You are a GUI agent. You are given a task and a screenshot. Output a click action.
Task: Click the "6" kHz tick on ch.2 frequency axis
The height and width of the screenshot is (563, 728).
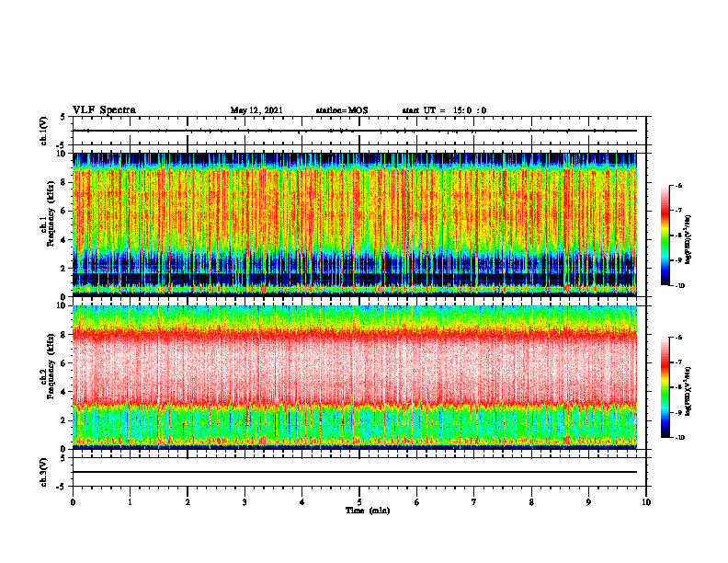[x=63, y=363]
